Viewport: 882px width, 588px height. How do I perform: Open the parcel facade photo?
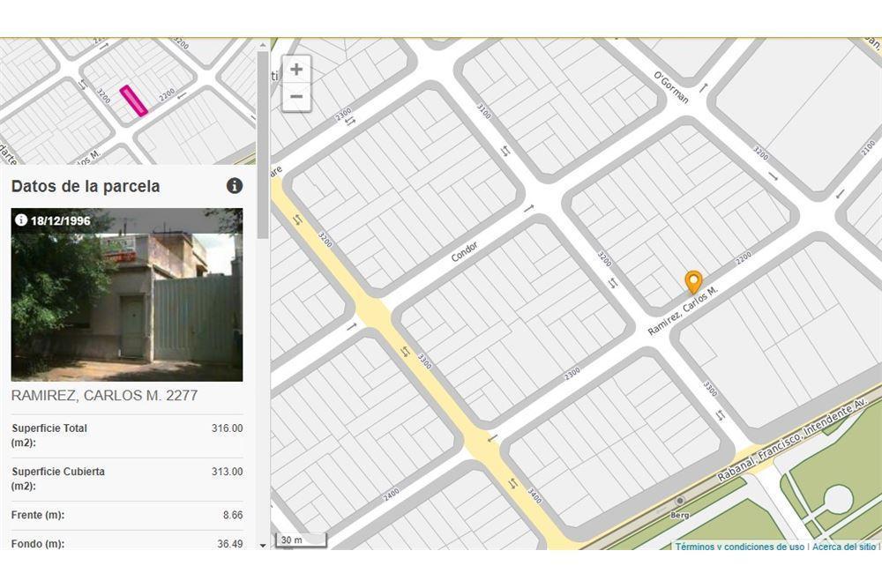click(127, 294)
